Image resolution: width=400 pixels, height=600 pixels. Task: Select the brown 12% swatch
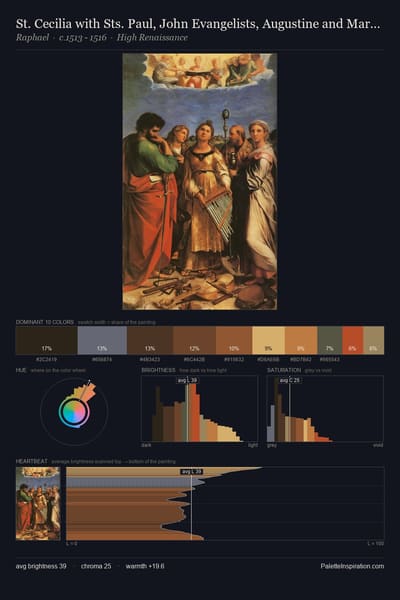(194, 340)
